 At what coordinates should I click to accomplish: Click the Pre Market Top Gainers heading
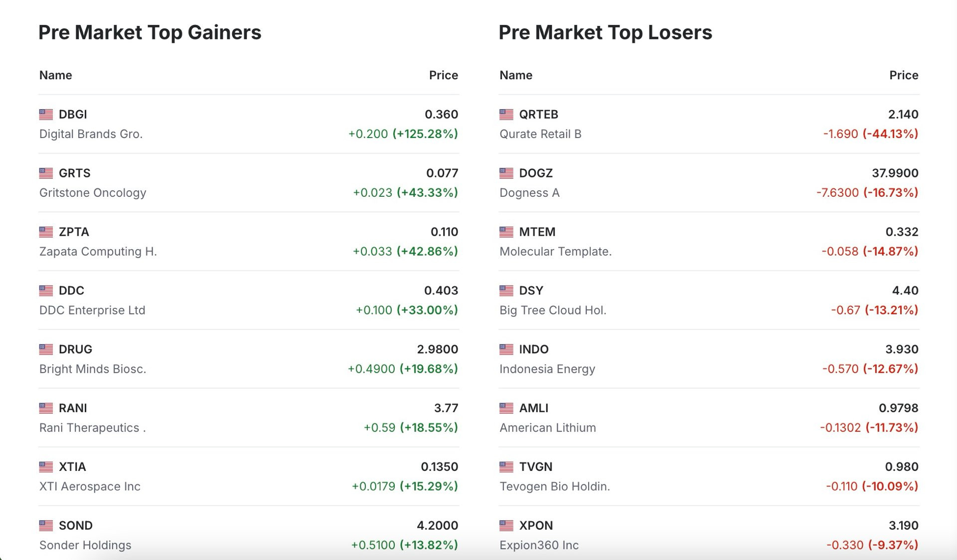coord(150,33)
